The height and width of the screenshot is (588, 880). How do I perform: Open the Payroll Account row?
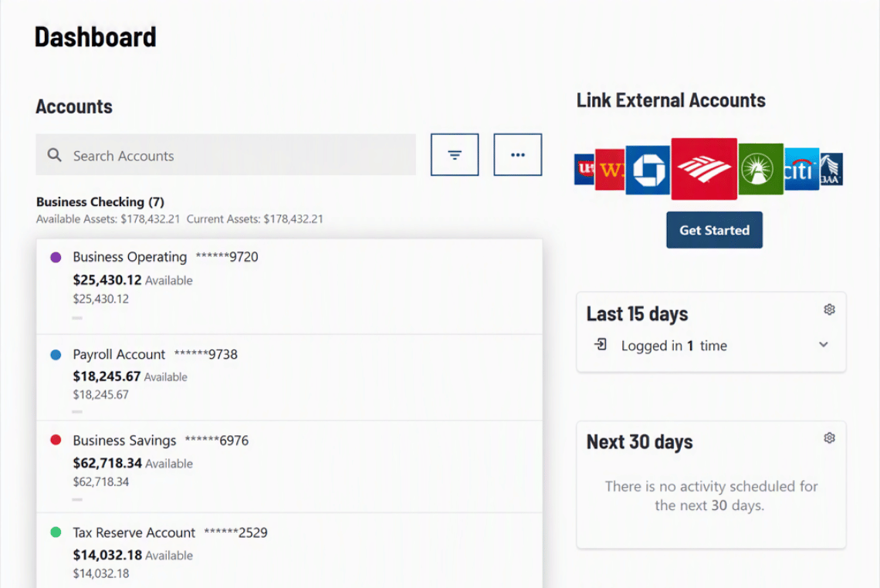click(289, 377)
